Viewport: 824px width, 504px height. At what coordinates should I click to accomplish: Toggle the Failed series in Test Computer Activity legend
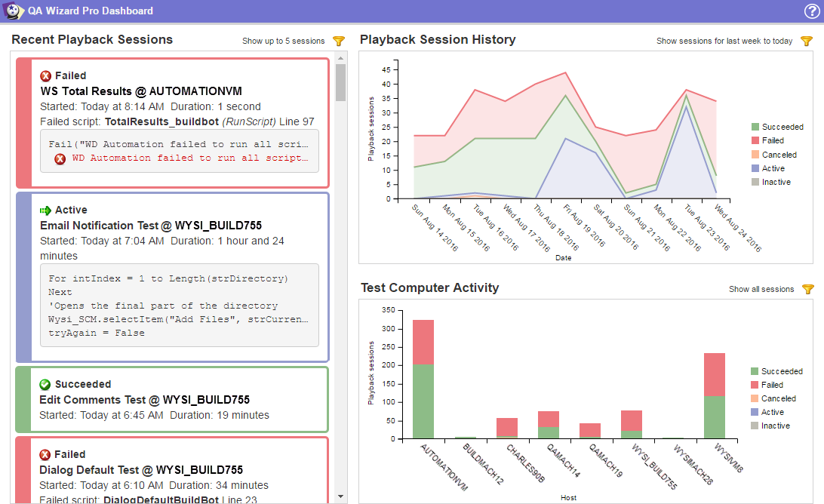coord(772,385)
